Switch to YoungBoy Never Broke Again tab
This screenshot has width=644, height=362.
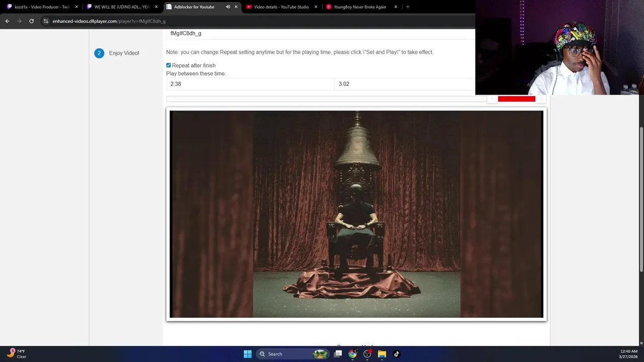(x=359, y=7)
